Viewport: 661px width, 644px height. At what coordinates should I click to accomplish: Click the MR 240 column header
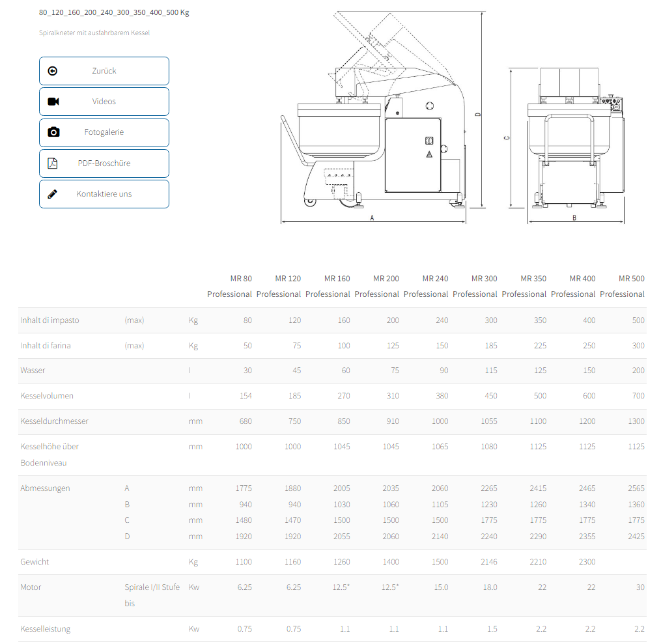(427, 287)
